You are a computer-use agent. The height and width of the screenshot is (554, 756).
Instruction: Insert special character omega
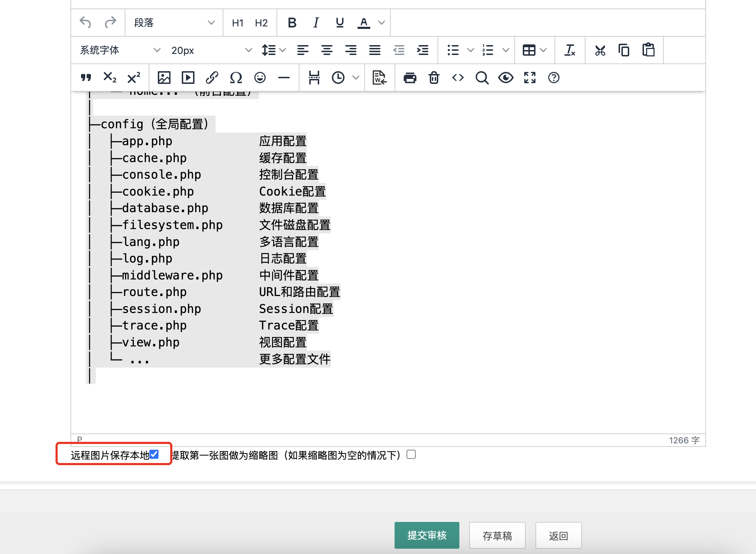(x=236, y=78)
